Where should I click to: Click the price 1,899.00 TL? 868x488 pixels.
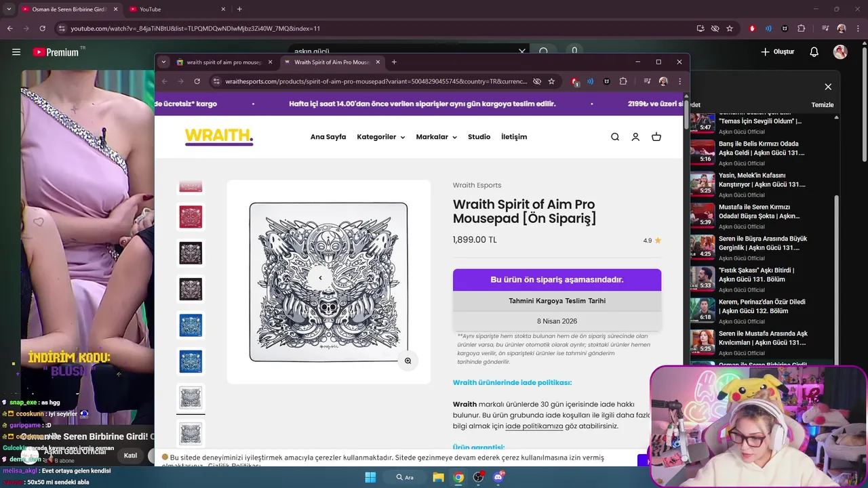coord(475,240)
